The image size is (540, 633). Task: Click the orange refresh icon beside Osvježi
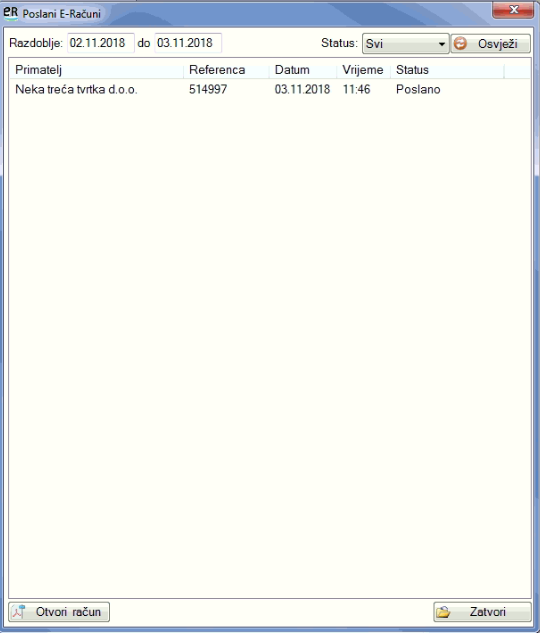460,44
